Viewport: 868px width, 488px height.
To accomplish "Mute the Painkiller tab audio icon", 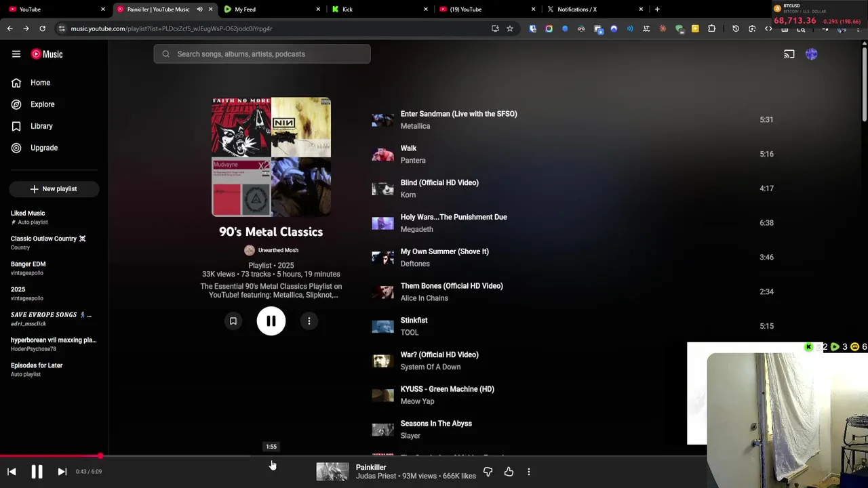I will 199,9.
